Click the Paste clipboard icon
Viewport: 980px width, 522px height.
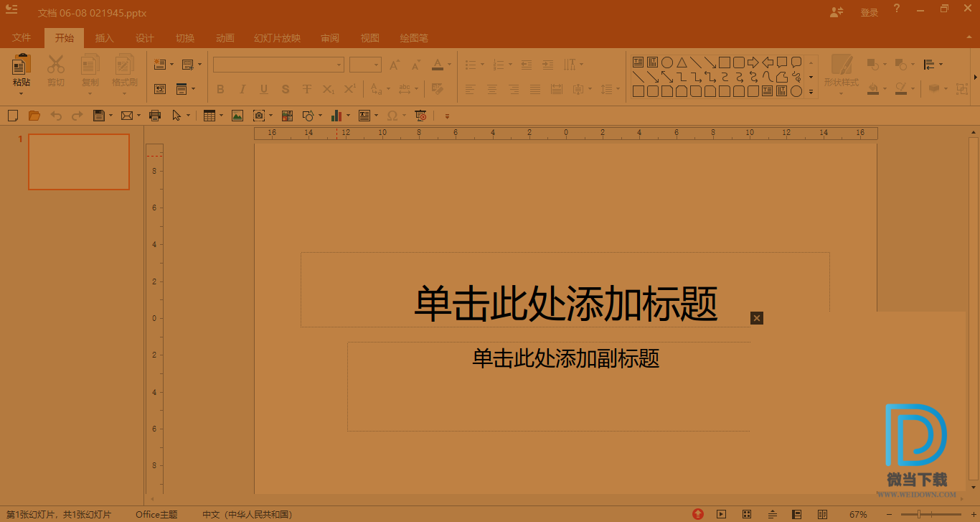[x=22, y=65]
